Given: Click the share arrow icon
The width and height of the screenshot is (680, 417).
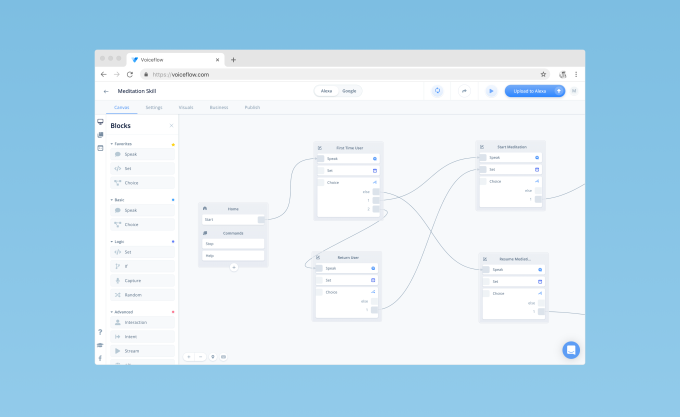Looking at the screenshot, I should (464, 91).
